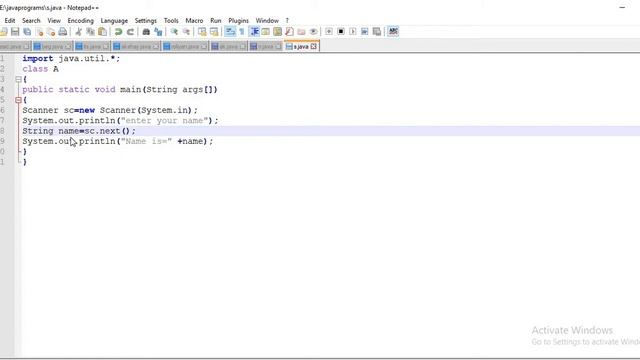Click the "enter your name" string literal

164,120
